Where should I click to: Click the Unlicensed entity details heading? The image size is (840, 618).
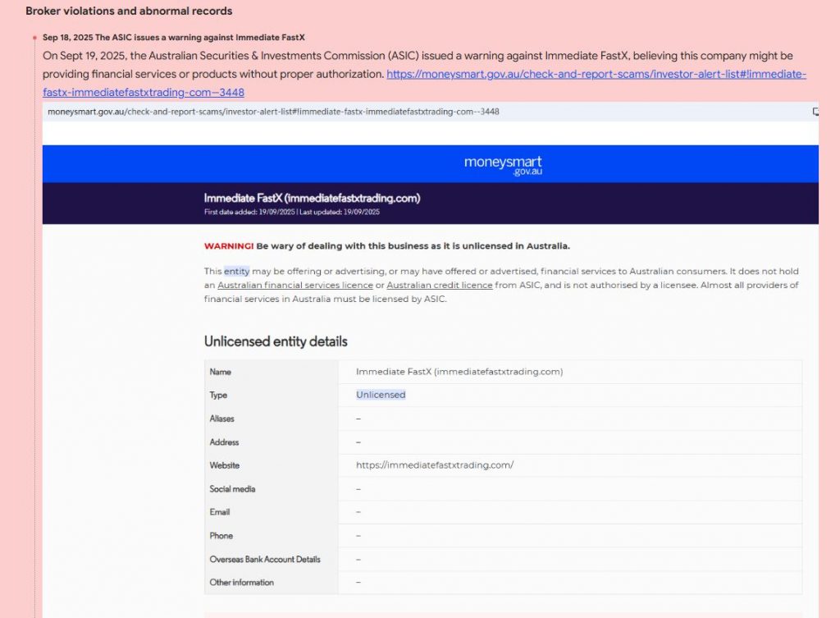pyautogui.click(x=276, y=341)
